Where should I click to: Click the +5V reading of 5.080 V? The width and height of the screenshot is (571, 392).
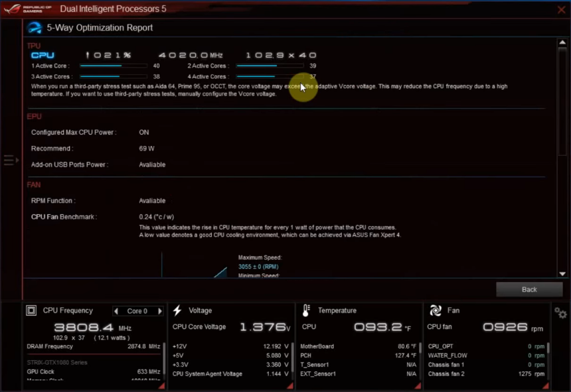click(x=277, y=356)
